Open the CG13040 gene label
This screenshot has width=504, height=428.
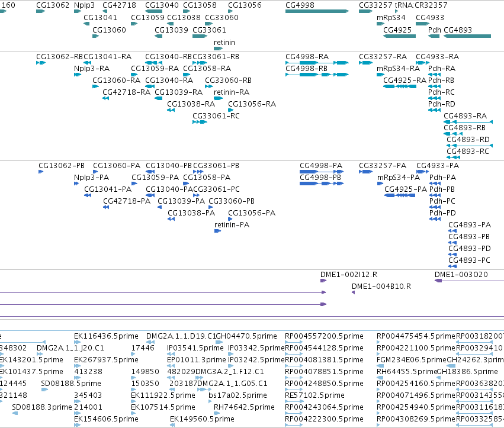(x=162, y=5)
